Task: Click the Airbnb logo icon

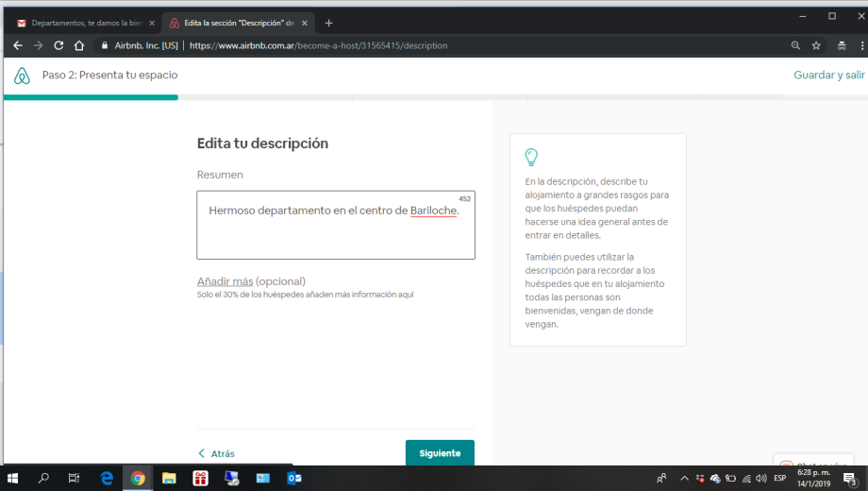Action: coord(23,76)
